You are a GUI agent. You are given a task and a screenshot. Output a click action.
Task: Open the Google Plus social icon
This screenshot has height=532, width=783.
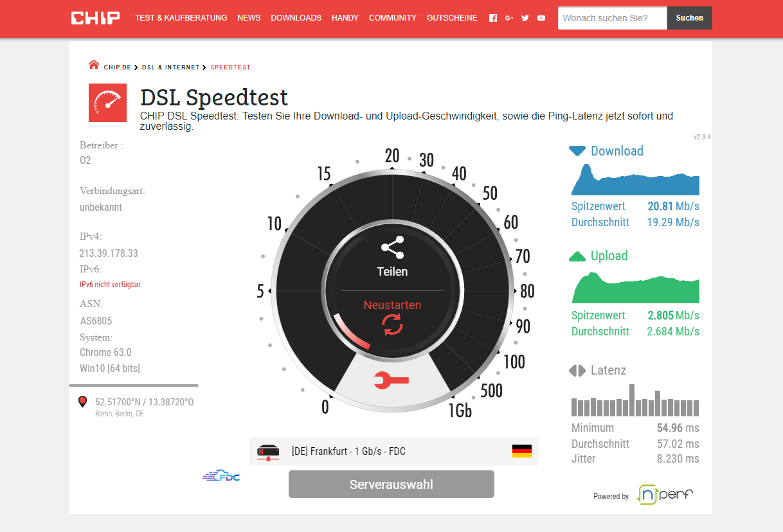point(509,18)
